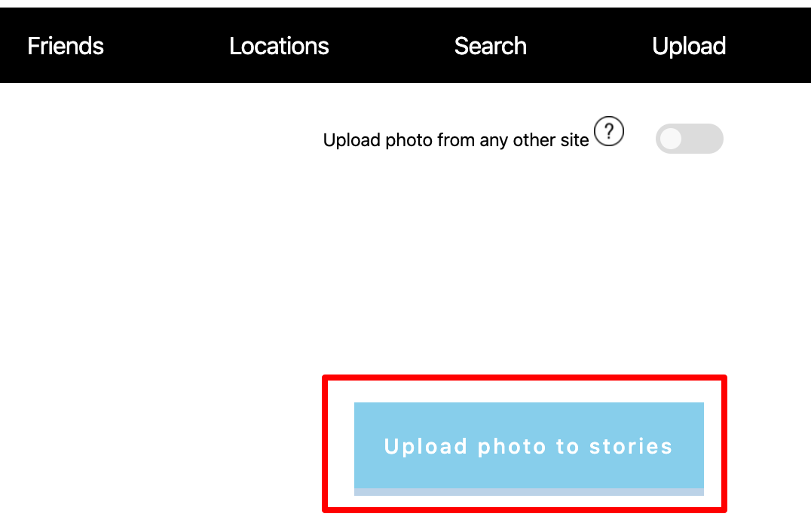Click the question mark help icon
This screenshot has height=532, width=811.
point(609,131)
